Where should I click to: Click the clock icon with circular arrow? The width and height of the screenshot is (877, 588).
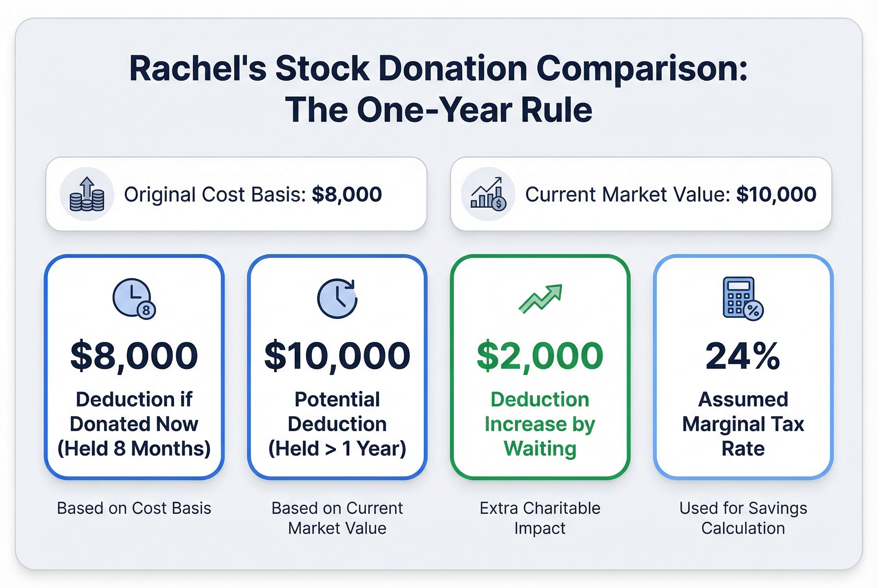click(x=337, y=299)
